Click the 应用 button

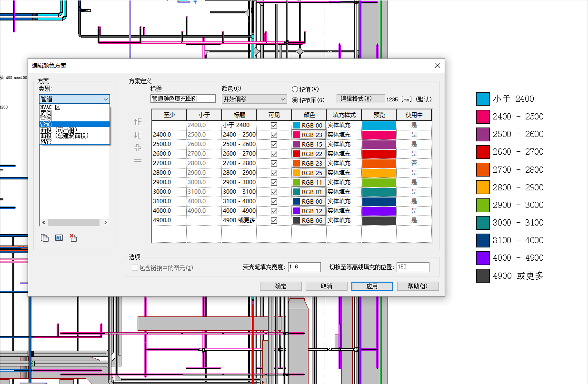[x=372, y=286]
